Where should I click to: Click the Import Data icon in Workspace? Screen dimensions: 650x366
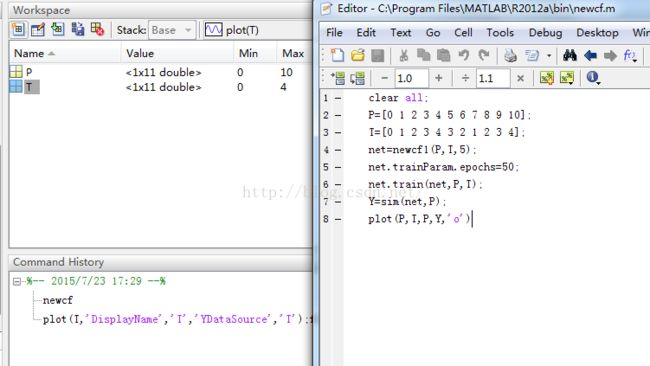[x=58, y=30]
